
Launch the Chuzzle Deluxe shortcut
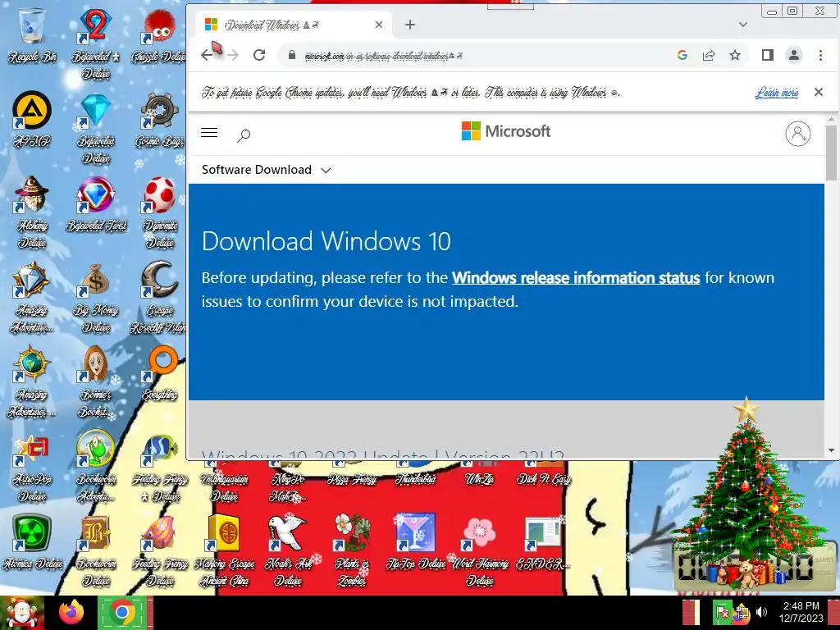coord(159,35)
